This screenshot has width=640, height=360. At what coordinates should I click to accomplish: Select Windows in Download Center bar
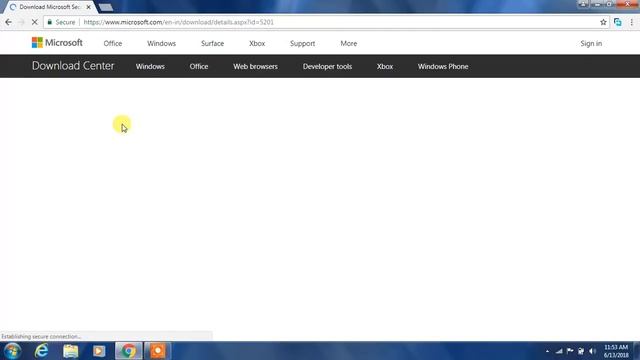click(x=150, y=67)
